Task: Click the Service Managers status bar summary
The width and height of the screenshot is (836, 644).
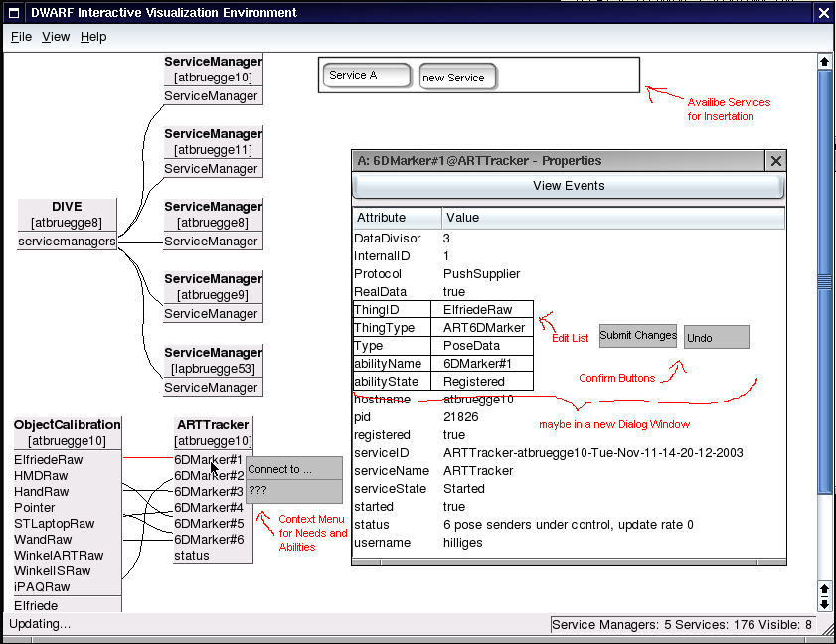Action: 681,625
